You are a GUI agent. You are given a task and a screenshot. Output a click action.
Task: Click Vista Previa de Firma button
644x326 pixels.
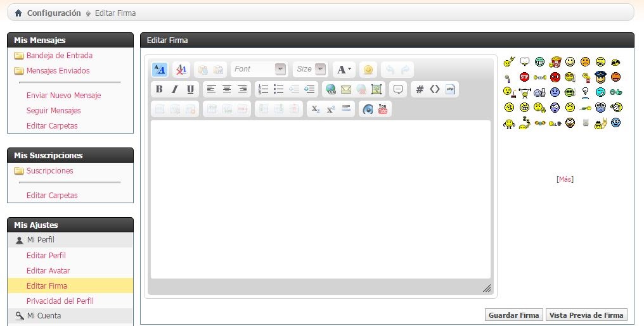click(586, 315)
